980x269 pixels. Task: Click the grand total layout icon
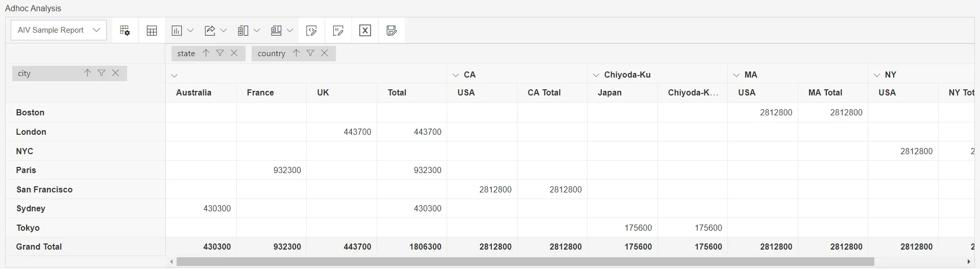coord(276,31)
